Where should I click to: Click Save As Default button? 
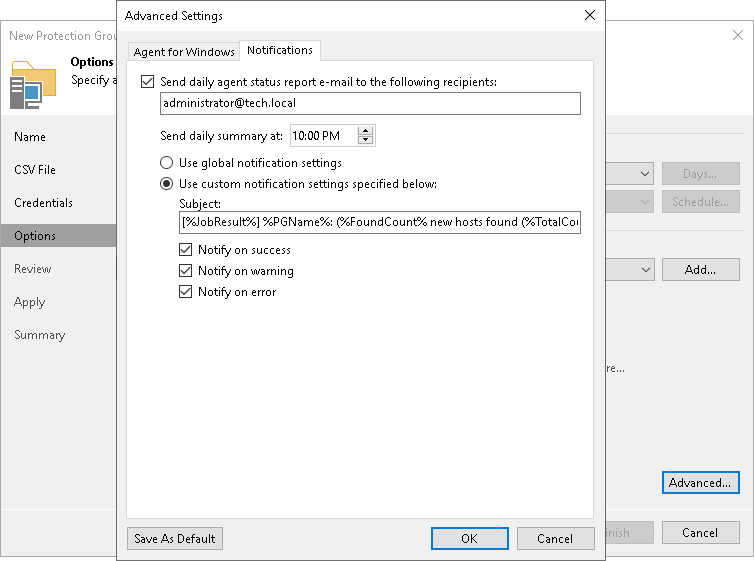click(x=175, y=538)
